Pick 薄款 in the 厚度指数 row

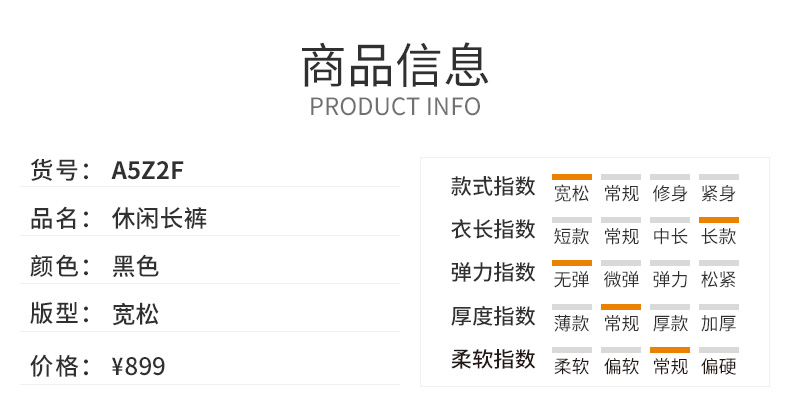point(571,323)
